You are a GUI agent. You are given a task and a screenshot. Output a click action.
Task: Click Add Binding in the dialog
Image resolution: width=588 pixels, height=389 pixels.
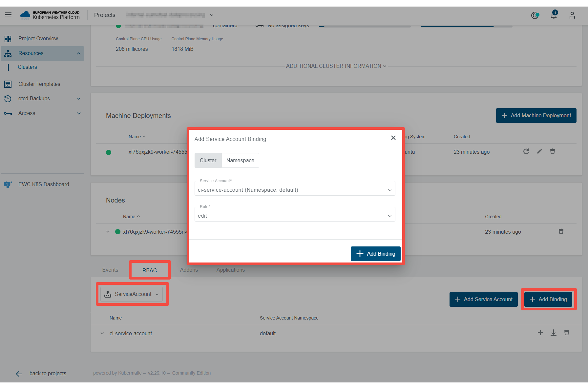376,254
